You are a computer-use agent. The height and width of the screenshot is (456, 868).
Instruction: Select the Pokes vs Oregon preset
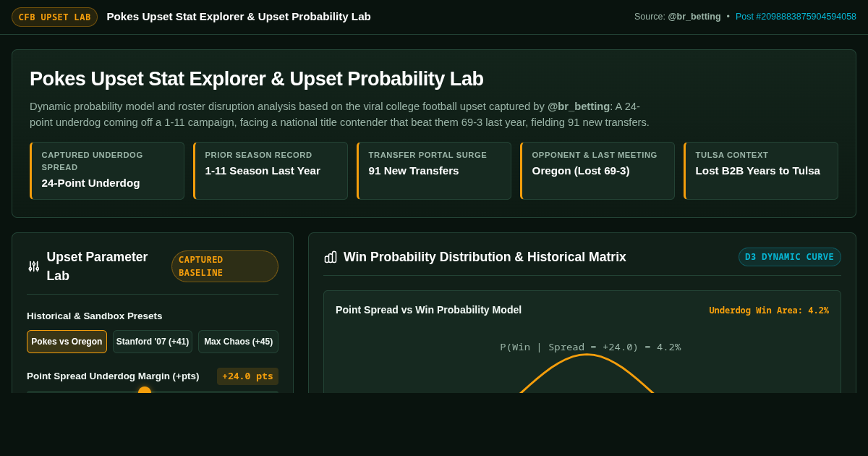[67, 342]
